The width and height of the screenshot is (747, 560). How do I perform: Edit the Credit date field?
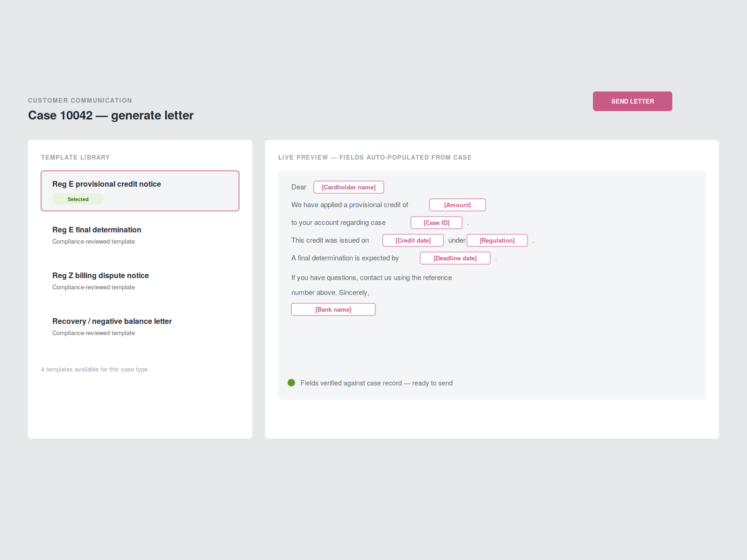click(x=413, y=240)
